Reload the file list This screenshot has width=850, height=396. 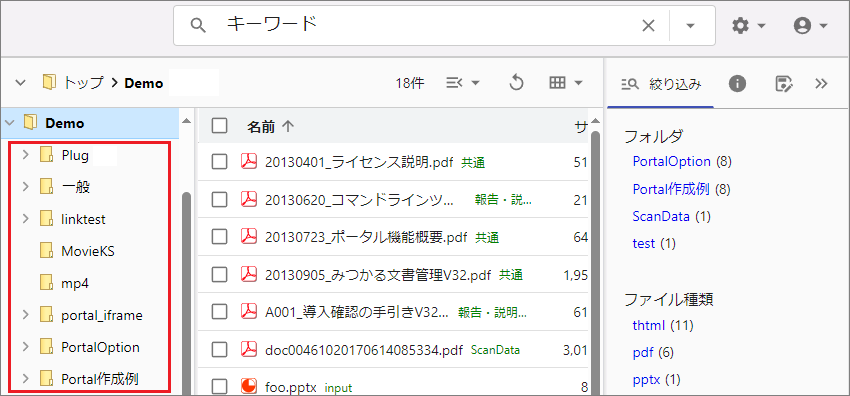pyautogui.click(x=516, y=83)
